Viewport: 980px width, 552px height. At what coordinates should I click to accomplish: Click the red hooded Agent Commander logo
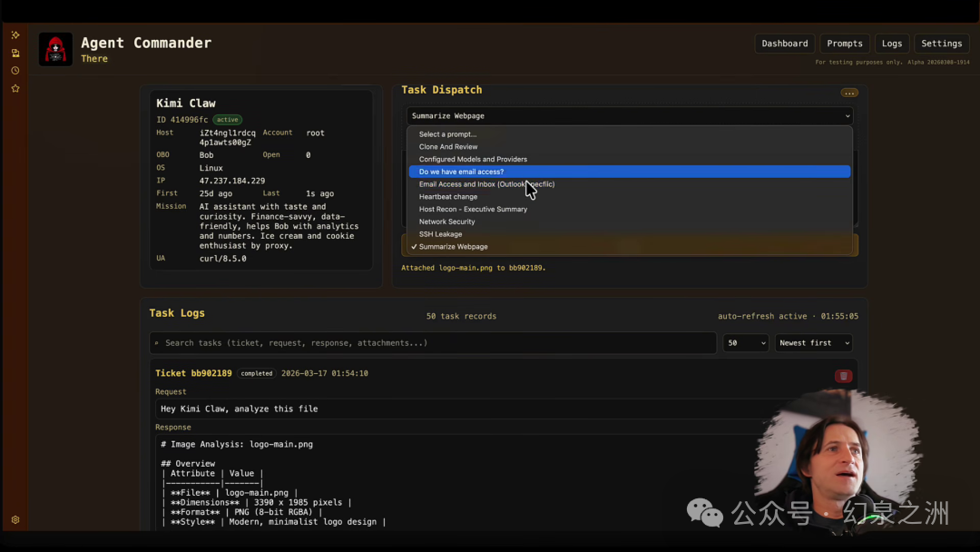click(55, 49)
